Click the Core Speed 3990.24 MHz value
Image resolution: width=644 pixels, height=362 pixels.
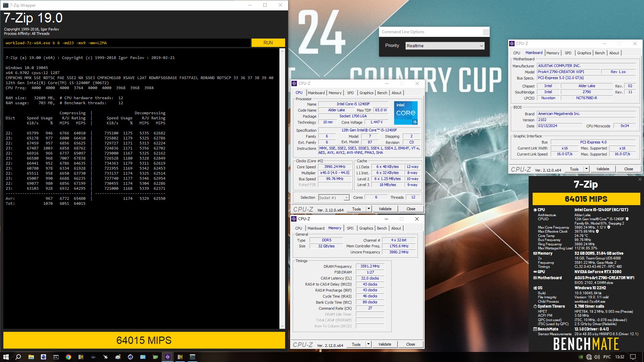[x=335, y=167]
